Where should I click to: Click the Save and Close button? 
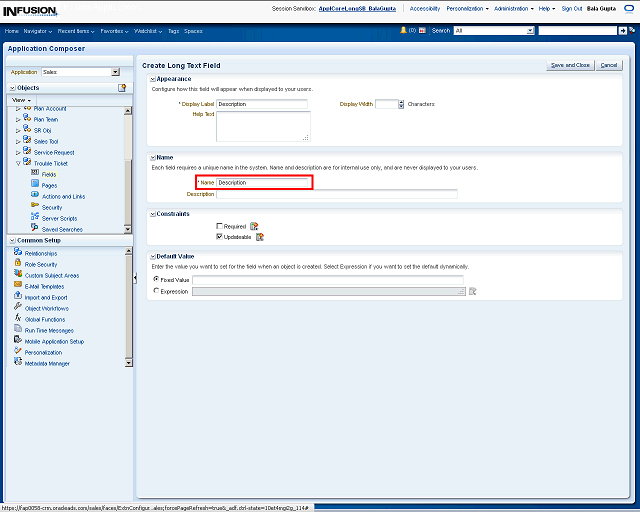(x=570, y=65)
